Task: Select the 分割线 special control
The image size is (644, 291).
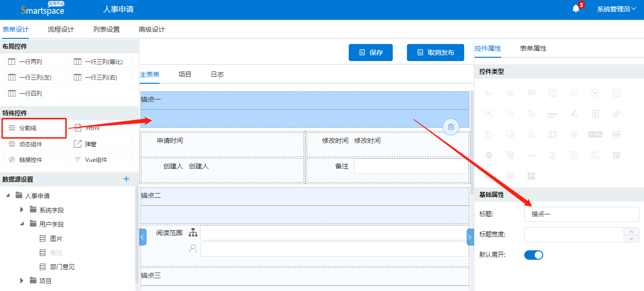Action: pyautogui.click(x=35, y=128)
